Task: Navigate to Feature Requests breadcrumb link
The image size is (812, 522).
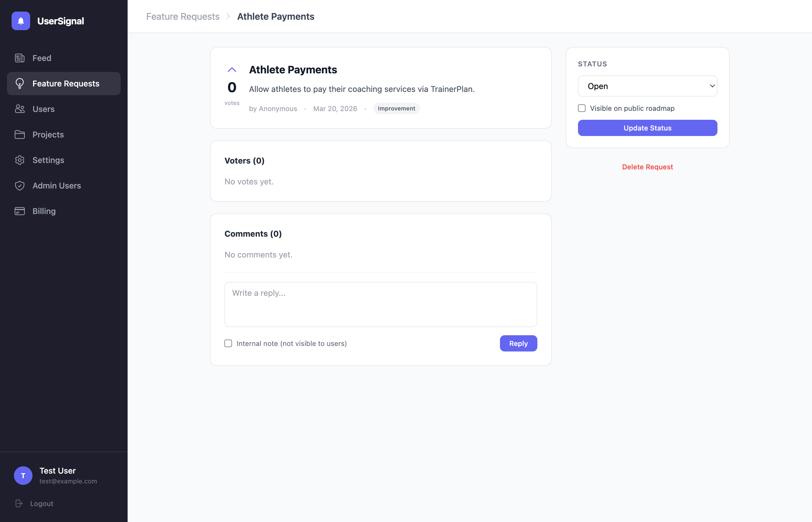Action: pyautogui.click(x=183, y=16)
